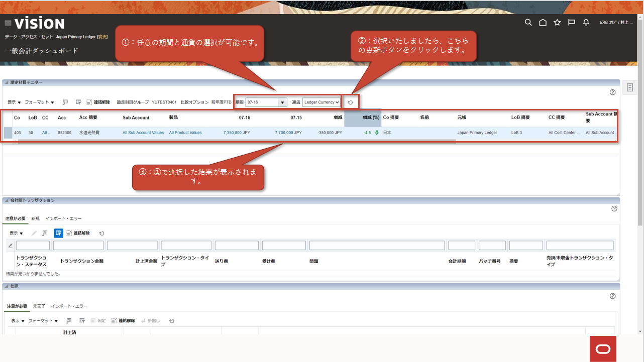Open 表示 menu in 勘定科目モニター
This screenshot has height=362, width=644.
pos(14,102)
